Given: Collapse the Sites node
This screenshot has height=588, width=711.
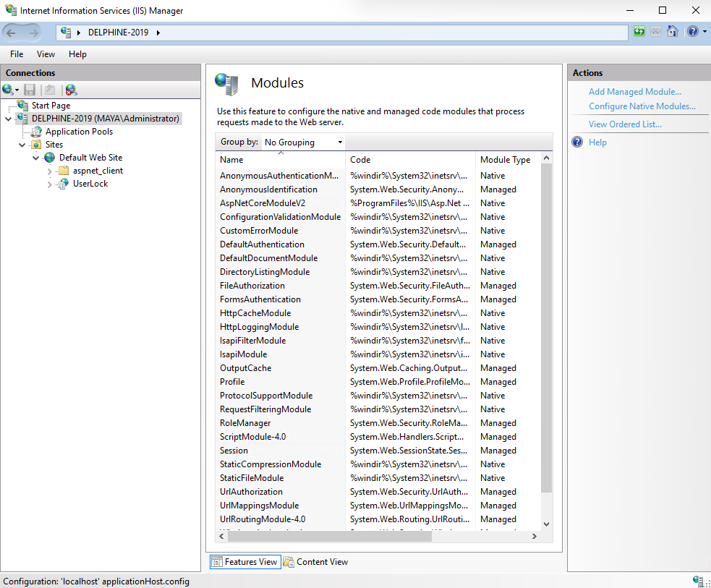Looking at the screenshot, I should [x=22, y=145].
